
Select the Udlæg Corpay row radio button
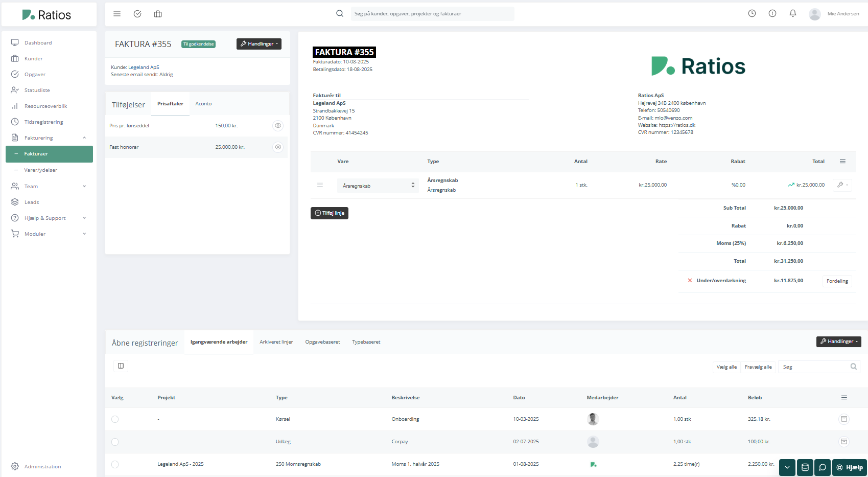(115, 442)
